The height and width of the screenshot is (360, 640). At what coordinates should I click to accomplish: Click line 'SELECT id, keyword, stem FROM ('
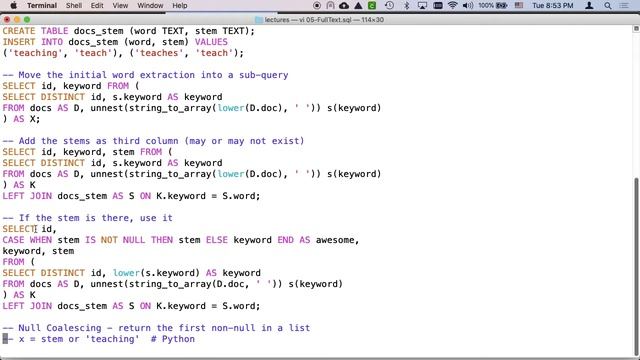coord(87,152)
